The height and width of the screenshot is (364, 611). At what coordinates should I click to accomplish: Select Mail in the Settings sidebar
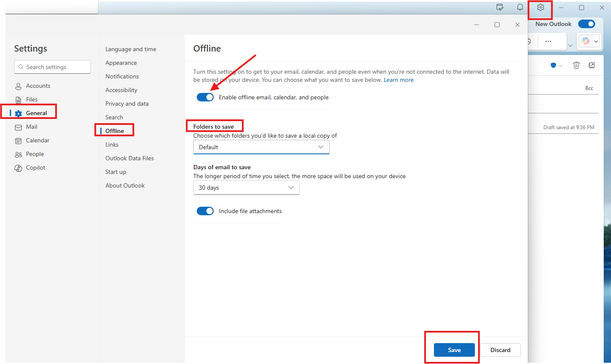(x=31, y=127)
